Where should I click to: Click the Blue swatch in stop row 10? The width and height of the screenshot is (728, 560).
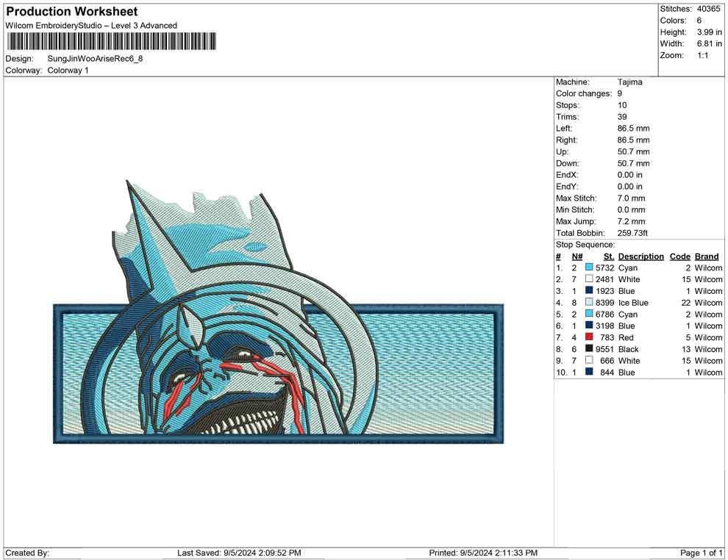pos(589,372)
